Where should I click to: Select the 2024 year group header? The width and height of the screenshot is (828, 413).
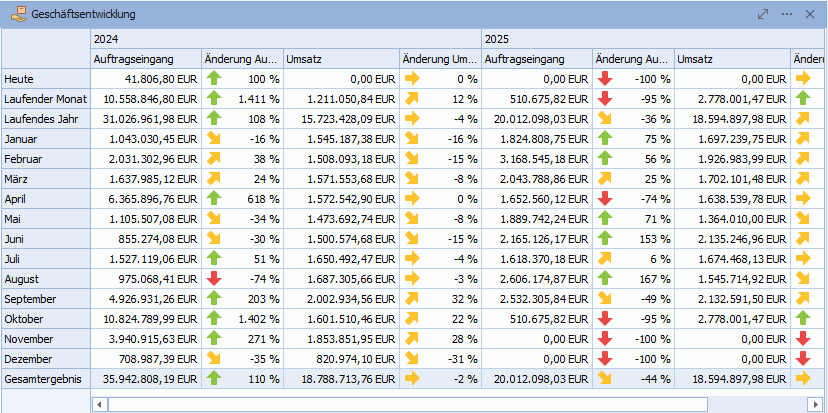point(105,39)
